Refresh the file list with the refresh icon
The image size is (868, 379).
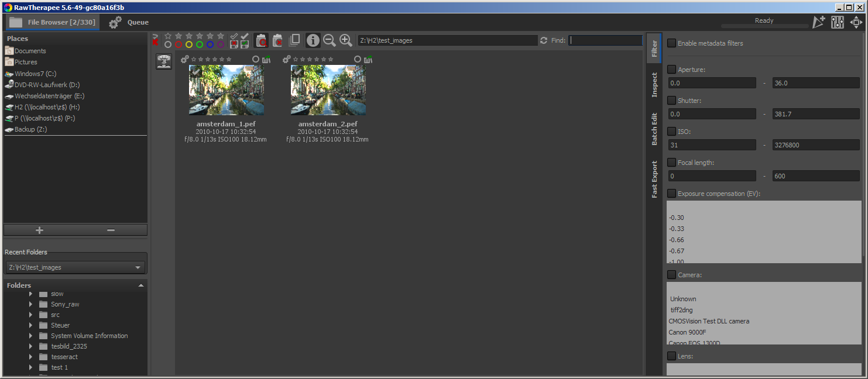(x=543, y=40)
